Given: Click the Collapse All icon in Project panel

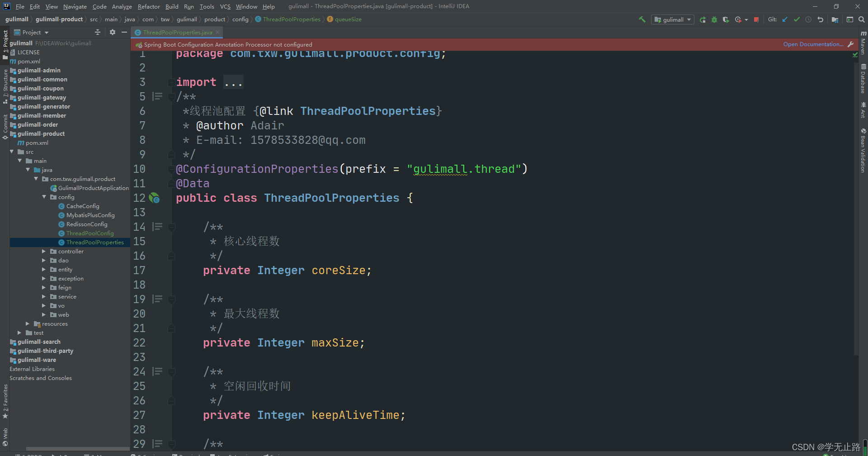Looking at the screenshot, I should click(x=98, y=32).
